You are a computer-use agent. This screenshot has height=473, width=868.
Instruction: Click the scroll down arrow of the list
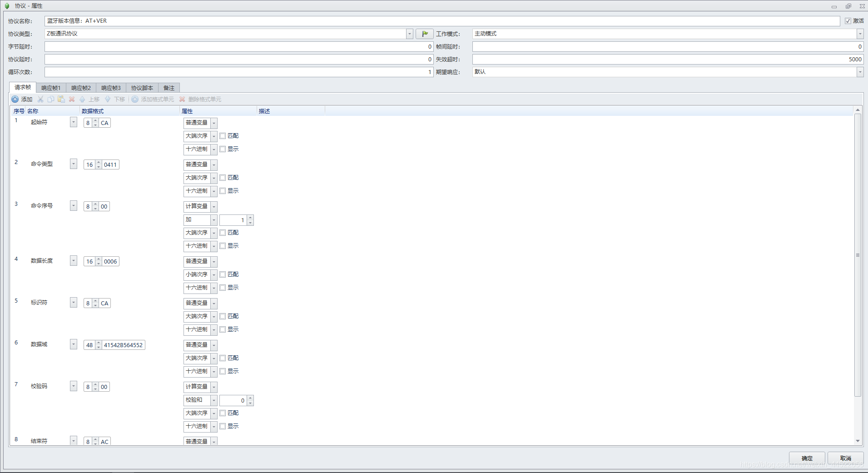pos(858,441)
